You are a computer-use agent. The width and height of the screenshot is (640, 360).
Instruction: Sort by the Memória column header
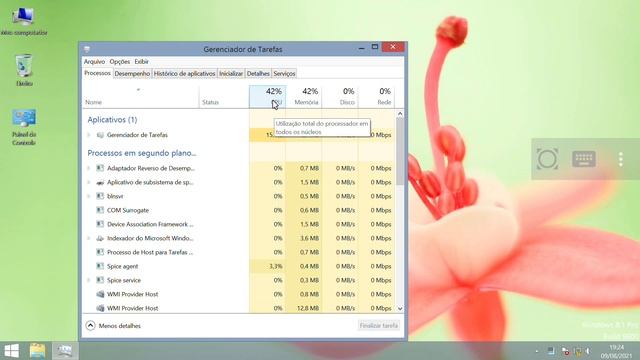pyautogui.click(x=304, y=97)
